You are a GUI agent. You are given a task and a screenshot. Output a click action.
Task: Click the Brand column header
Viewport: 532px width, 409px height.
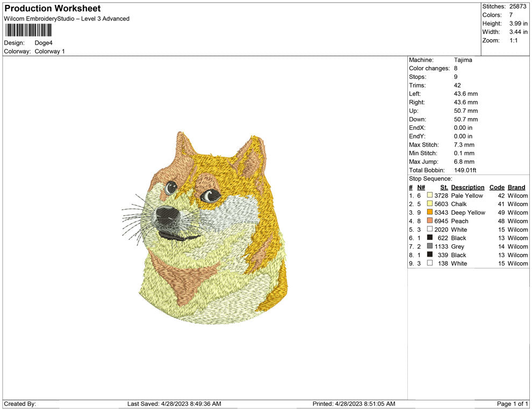[516, 187]
